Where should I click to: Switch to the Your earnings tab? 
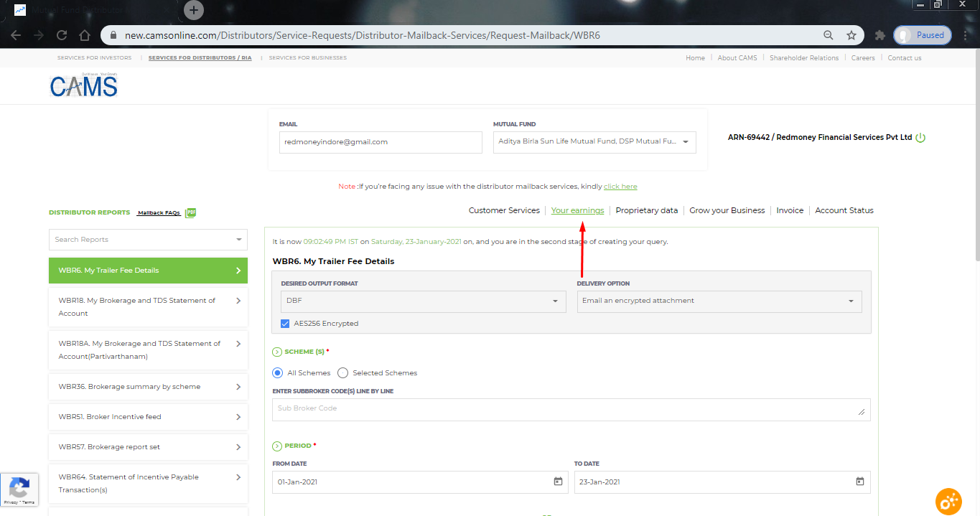[577, 210]
